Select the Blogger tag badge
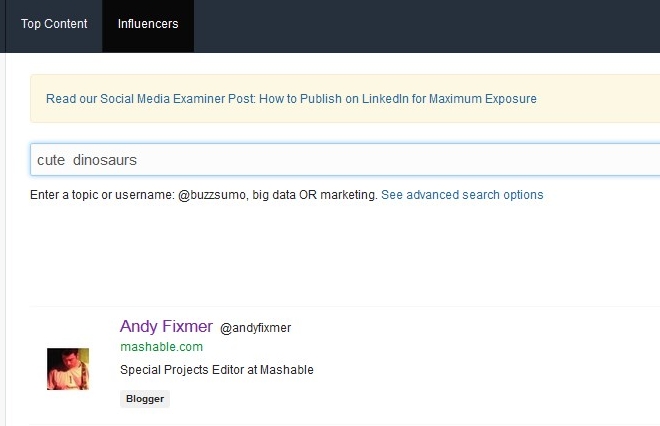This screenshot has width=660, height=426. pyautogui.click(x=145, y=399)
